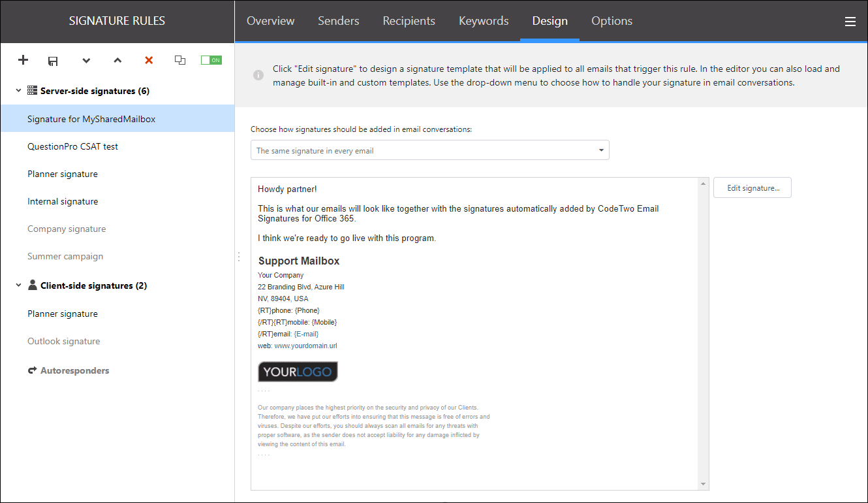Open the signature conversation handling dropdown
Viewport: 868px width, 503px height.
coord(600,150)
